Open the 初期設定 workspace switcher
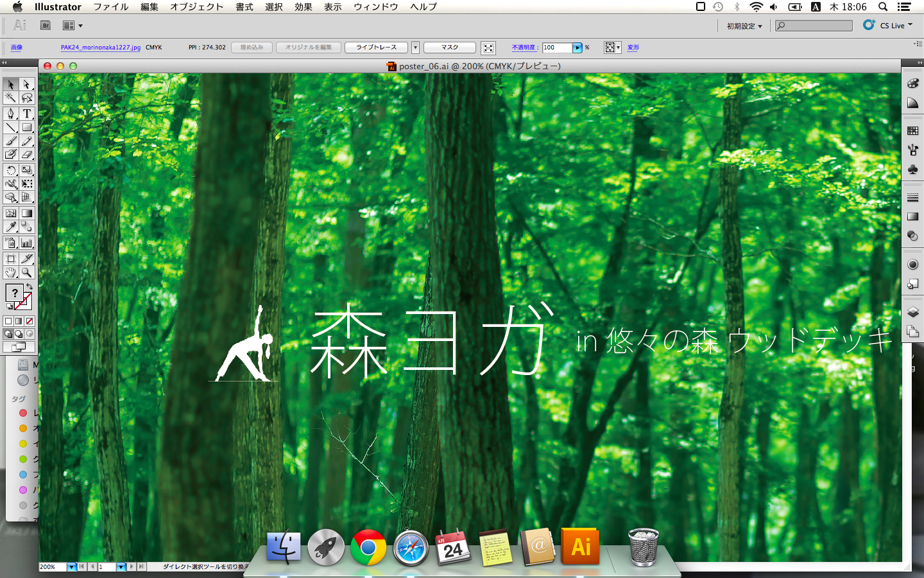 pos(744,26)
